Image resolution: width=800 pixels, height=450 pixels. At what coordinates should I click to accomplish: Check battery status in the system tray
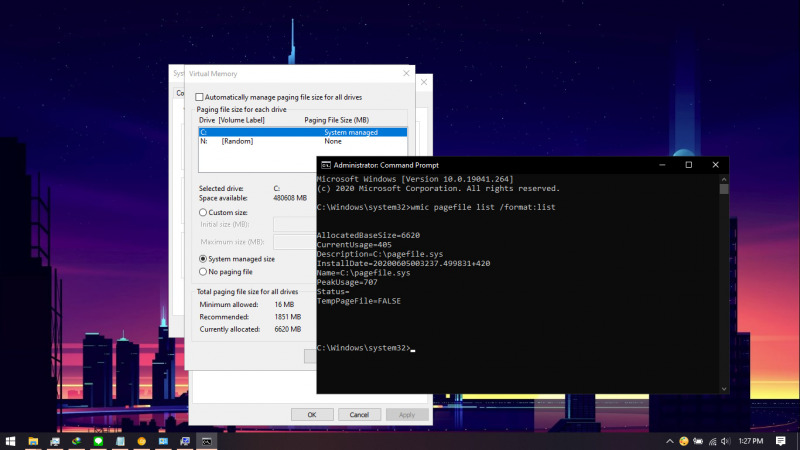[698, 441]
